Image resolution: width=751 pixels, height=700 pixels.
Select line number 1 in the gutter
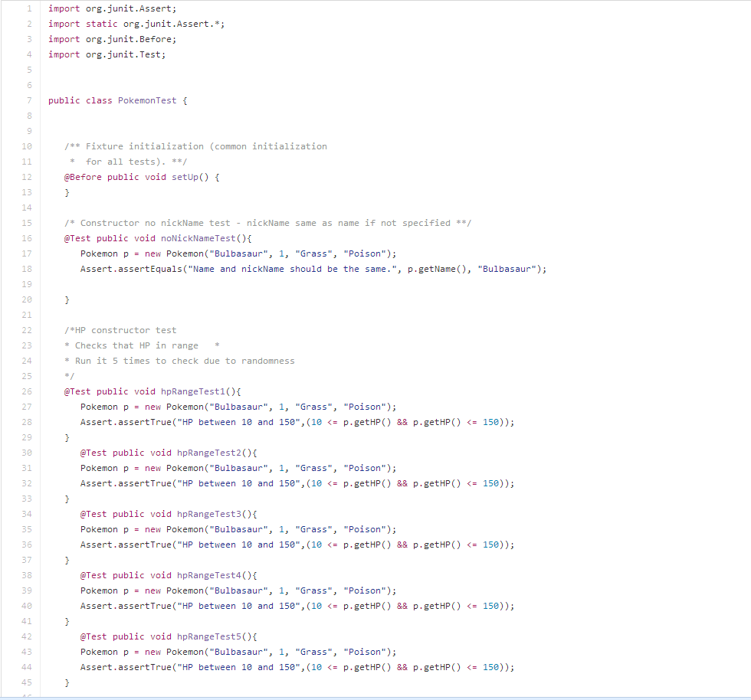(x=28, y=8)
